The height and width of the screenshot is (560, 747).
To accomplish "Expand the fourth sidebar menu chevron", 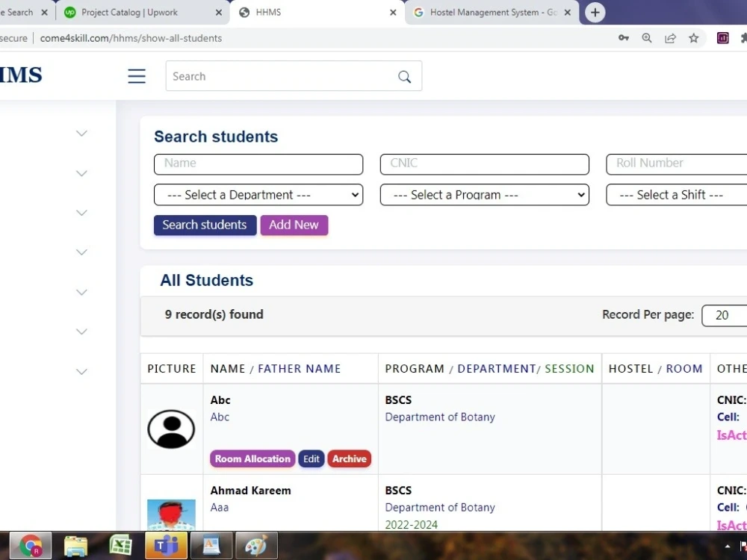I will [x=82, y=252].
